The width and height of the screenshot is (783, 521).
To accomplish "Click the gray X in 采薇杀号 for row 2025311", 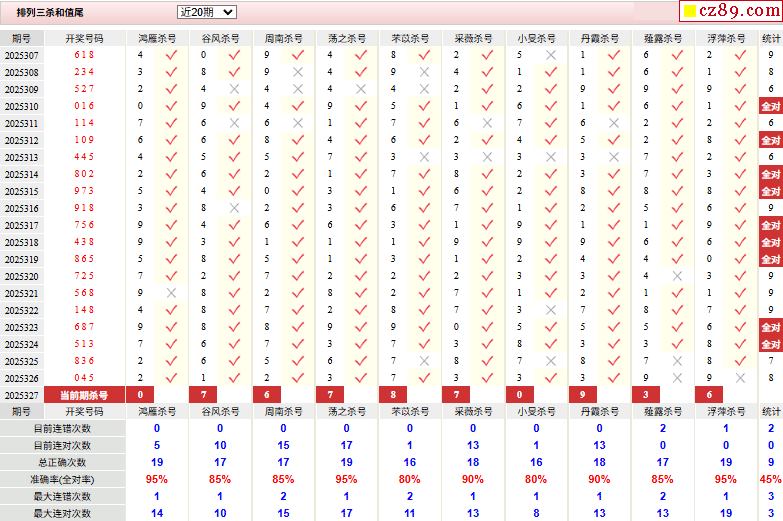I will (487, 123).
